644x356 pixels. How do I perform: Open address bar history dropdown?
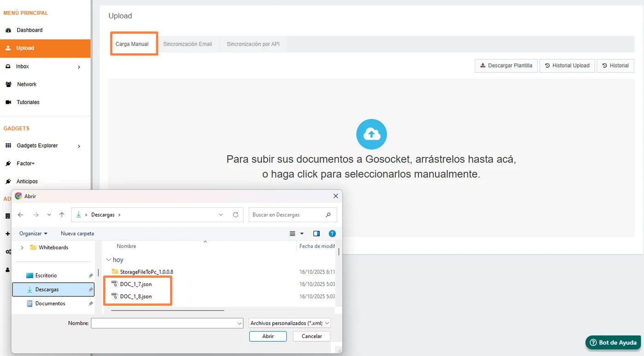point(221,215)
